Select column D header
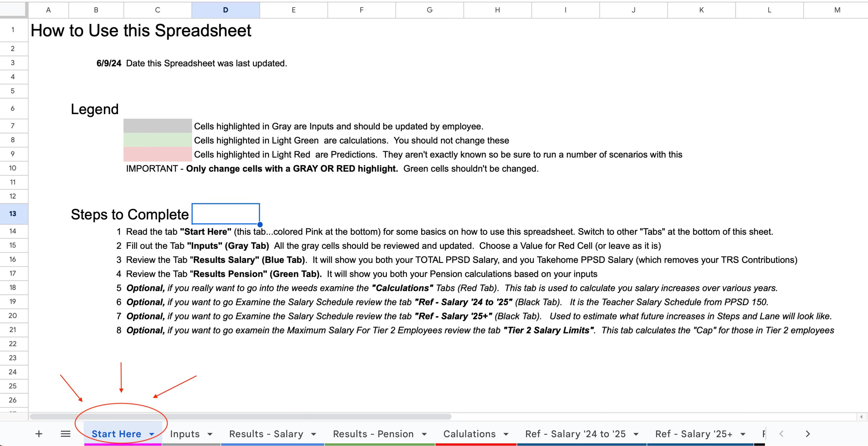868x446 pixels. coord(225,10)
